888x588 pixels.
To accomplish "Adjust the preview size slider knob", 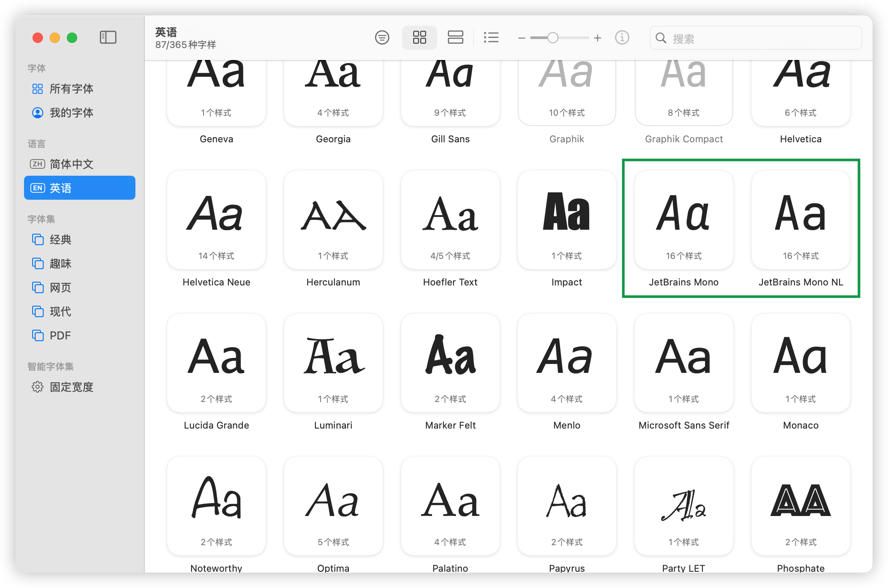I will (x=553, y=38).
